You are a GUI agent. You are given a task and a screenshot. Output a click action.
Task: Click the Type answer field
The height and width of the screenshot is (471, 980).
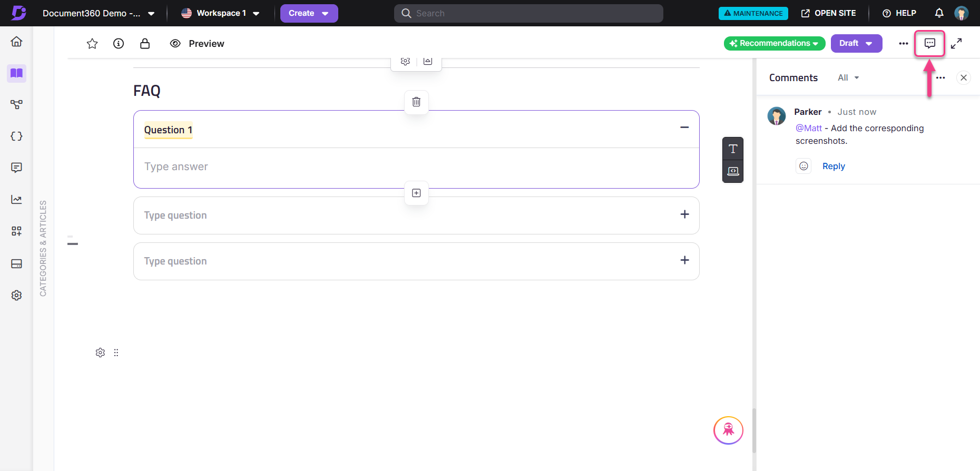tap(416, 167)
